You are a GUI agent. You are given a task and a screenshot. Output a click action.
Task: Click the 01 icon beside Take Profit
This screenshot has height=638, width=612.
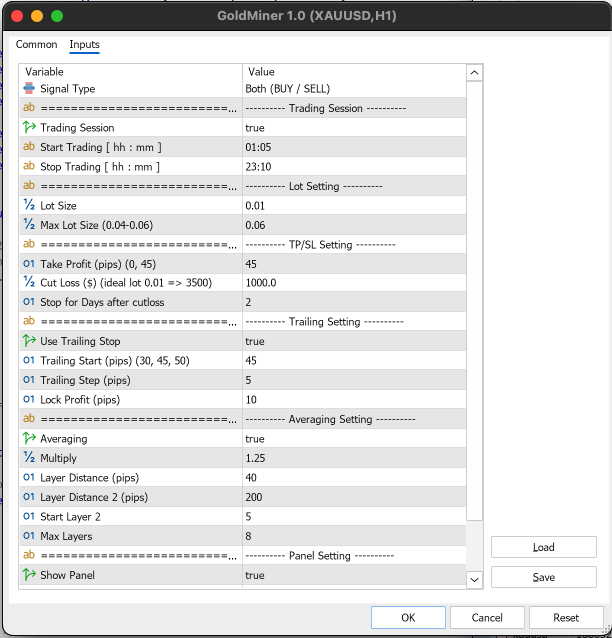click(x=29, y=264)
